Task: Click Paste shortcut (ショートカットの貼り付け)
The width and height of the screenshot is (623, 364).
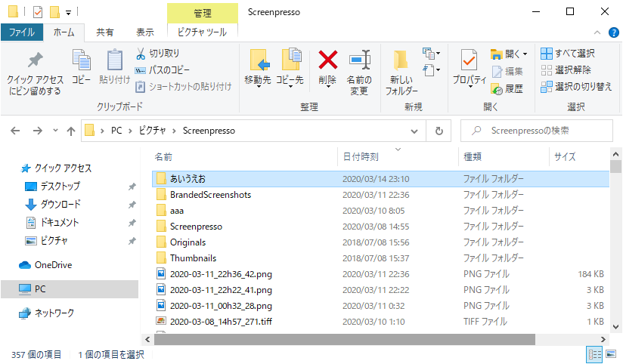Action: [184, 87]
